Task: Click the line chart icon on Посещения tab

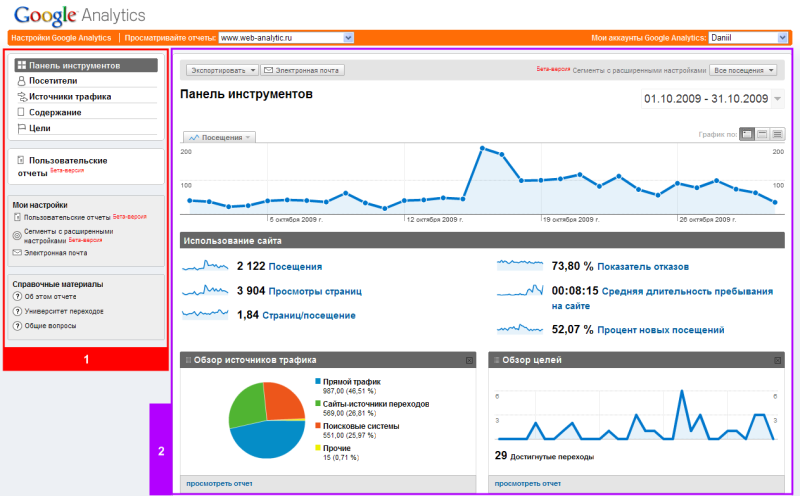Action: coord(194,137)
